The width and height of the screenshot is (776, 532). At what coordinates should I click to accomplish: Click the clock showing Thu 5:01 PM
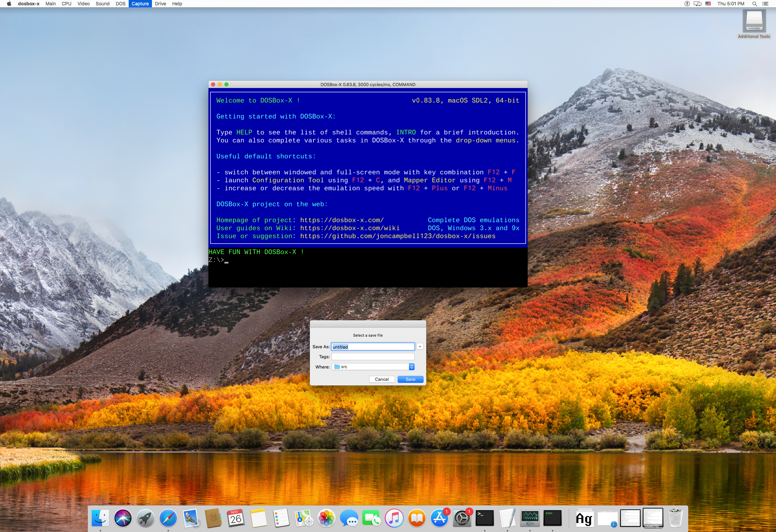pyautogui.click(x=731, y=4)
